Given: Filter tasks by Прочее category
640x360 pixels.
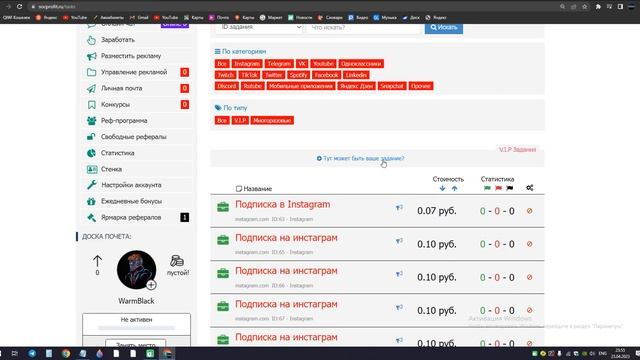Looking at the screenshot, I should point(421,86).
